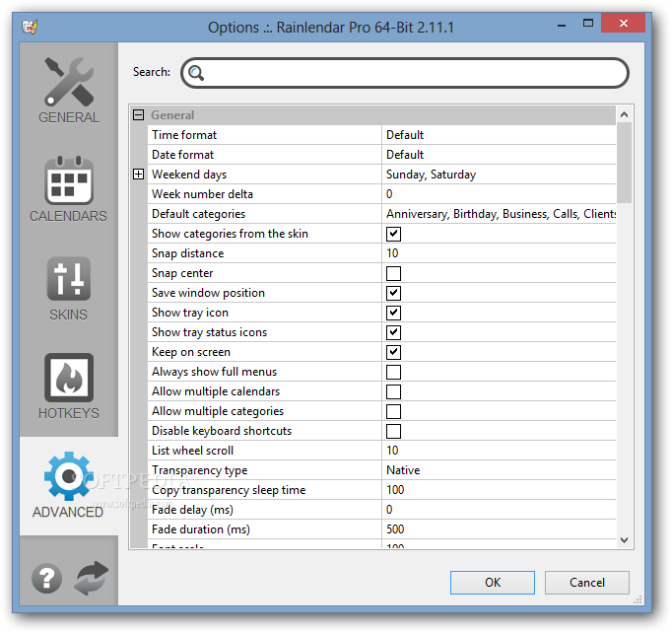Expand the Weekend days row

click(x=138, y=175)
